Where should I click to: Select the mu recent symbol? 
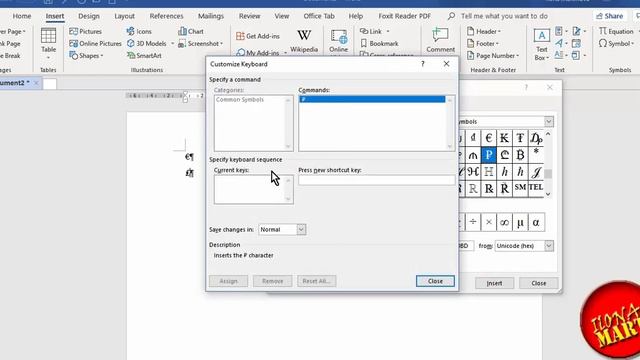click(520, 222)
